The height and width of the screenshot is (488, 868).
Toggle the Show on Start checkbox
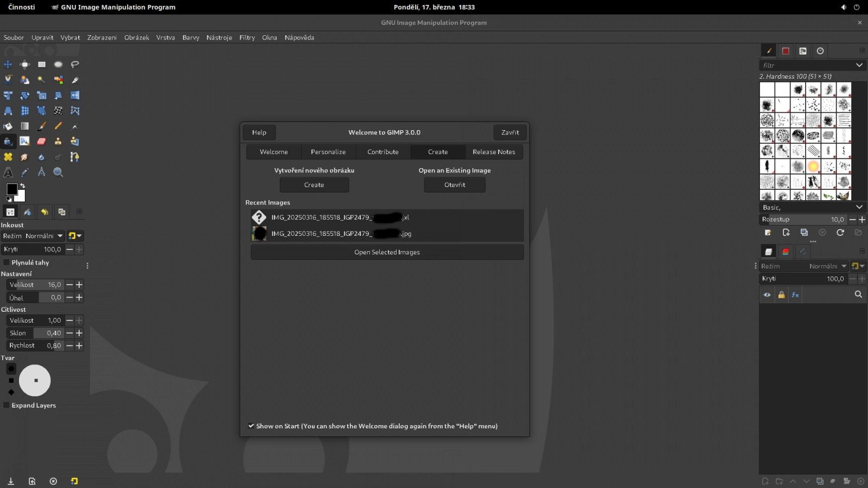[251, 426]
